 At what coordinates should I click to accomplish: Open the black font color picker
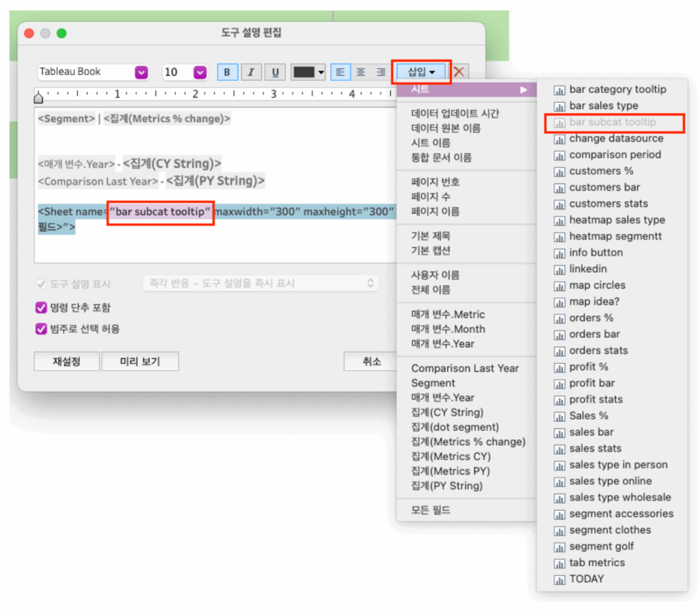pos(308,72)
